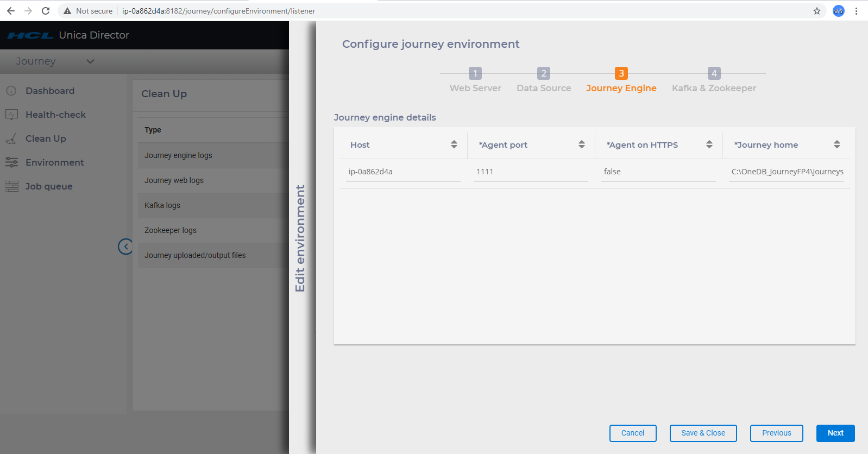The width and height of the screenshot is (868, 454).
Task: Reload the browser page
Action: (x=46, y=11)
